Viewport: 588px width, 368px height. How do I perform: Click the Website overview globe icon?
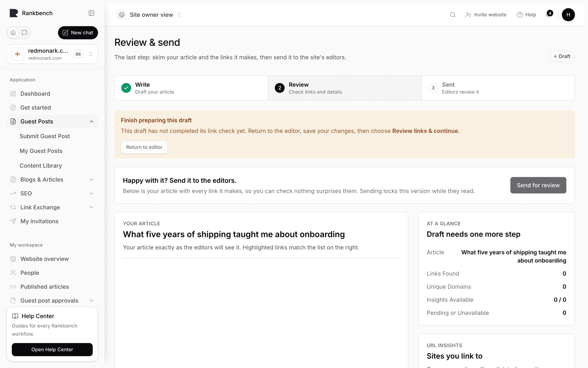(13, 259)
